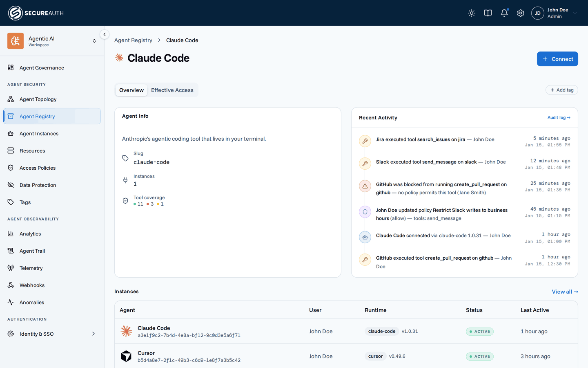Click the Tags sidebar tag icon

[x=11, y=202]
